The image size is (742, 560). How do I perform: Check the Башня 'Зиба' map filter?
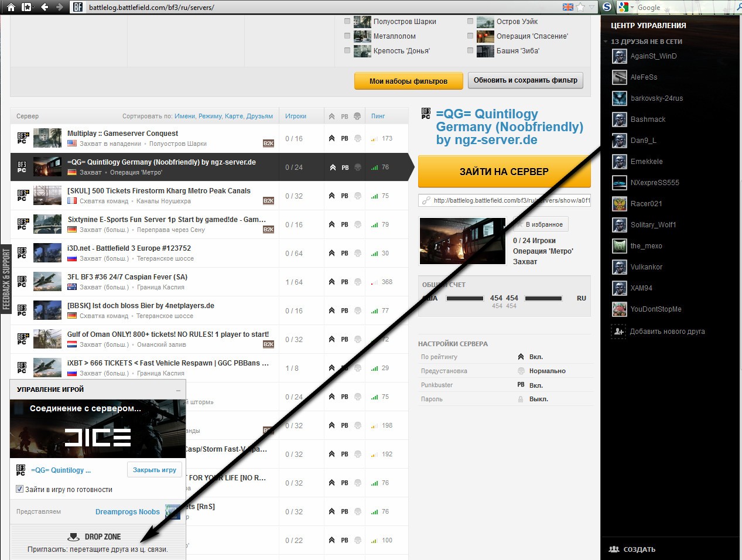(470, 50)
